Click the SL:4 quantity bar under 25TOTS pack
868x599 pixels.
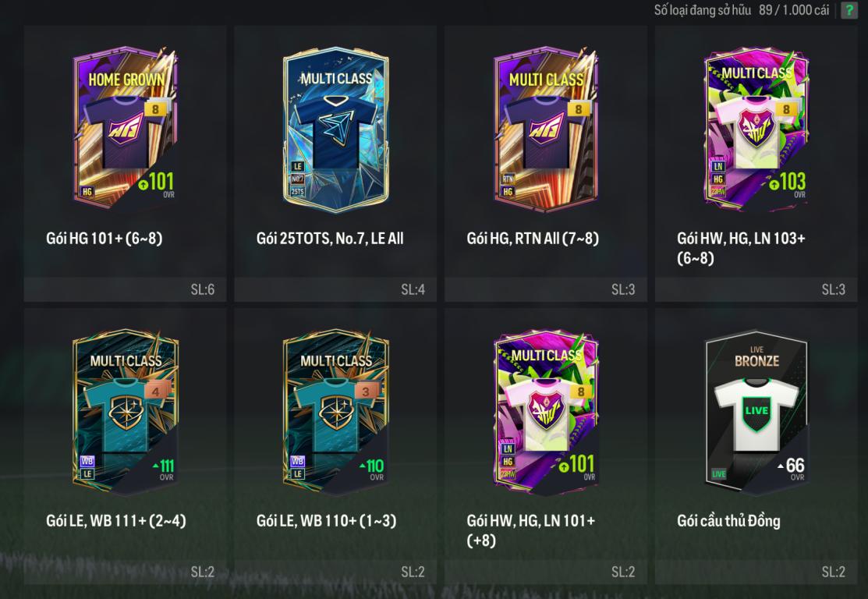coord(335,289)
